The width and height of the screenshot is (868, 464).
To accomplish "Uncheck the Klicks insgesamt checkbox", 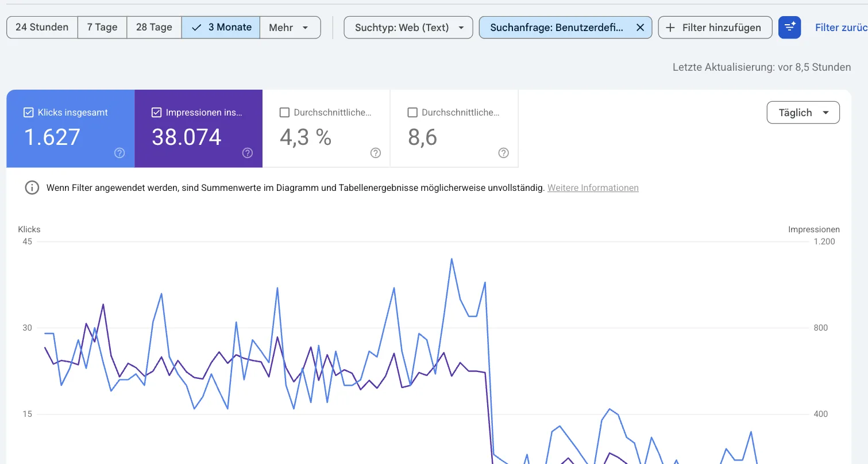I will tap(28, 113).
